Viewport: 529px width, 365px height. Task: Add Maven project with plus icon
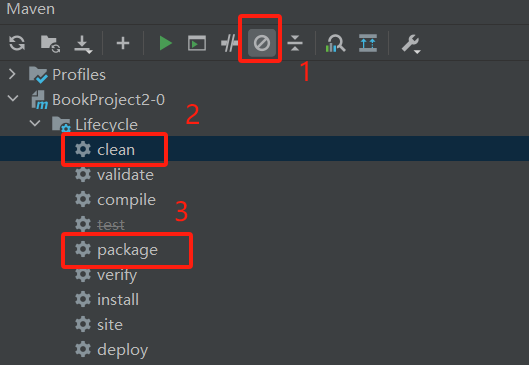pos(123,43)
